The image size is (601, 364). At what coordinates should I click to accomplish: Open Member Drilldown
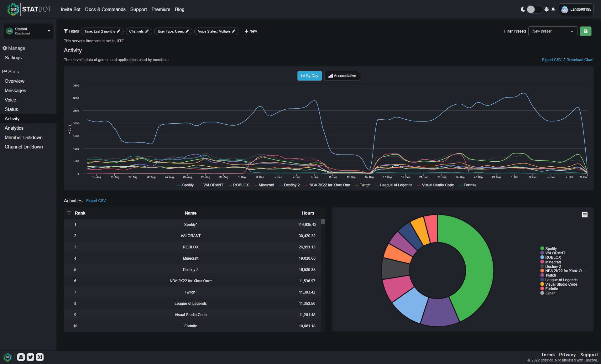[24, 138]
